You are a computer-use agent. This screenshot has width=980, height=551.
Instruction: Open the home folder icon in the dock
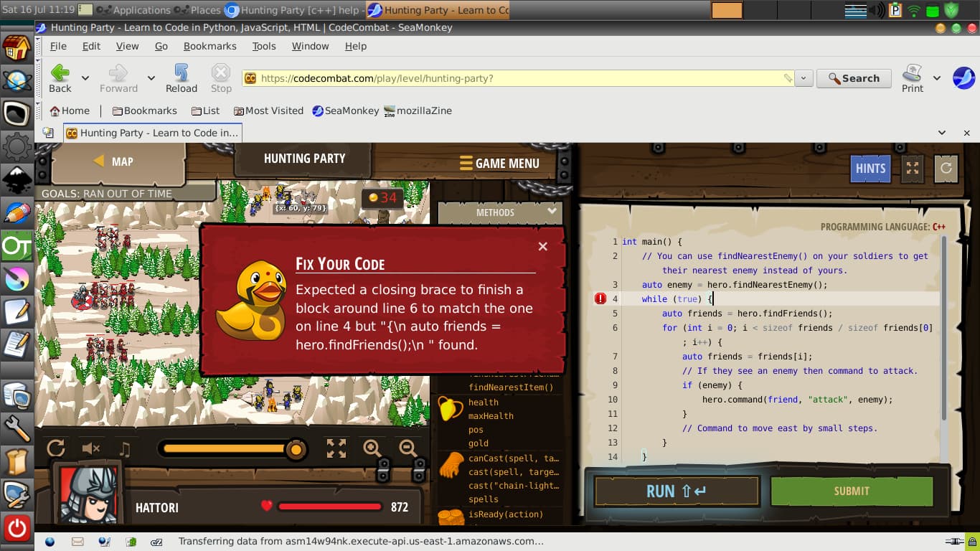coord(17,48)
